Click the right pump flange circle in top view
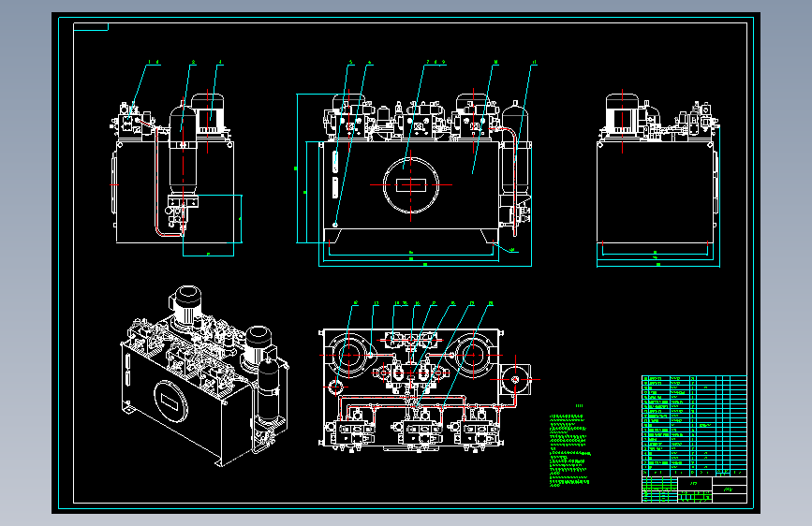Image resolution: width=812 pixels, height=526 pixels. (x=473, y=355)
